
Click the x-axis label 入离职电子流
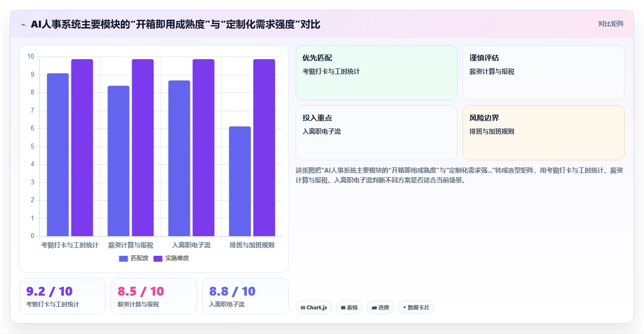point(191,245)
